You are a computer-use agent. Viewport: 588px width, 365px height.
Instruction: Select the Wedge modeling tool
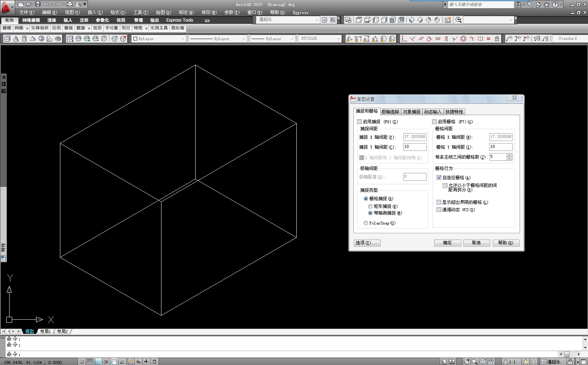[50, 39]
